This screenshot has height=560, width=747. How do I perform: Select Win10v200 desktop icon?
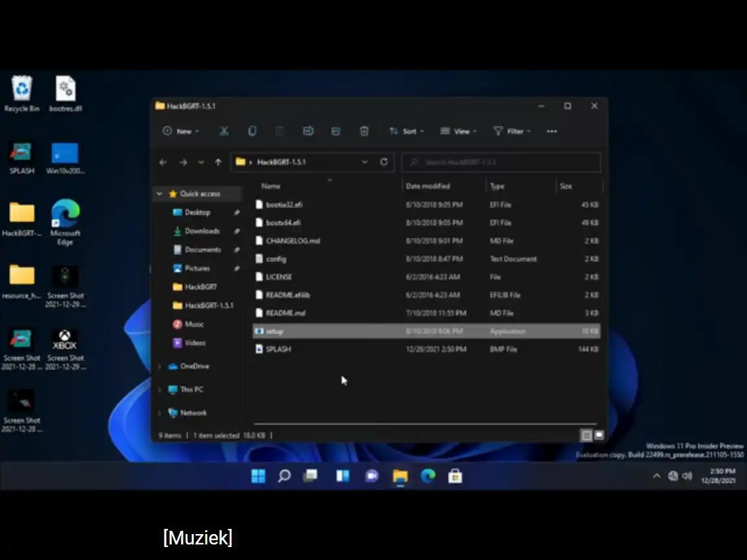pos(65,158)
